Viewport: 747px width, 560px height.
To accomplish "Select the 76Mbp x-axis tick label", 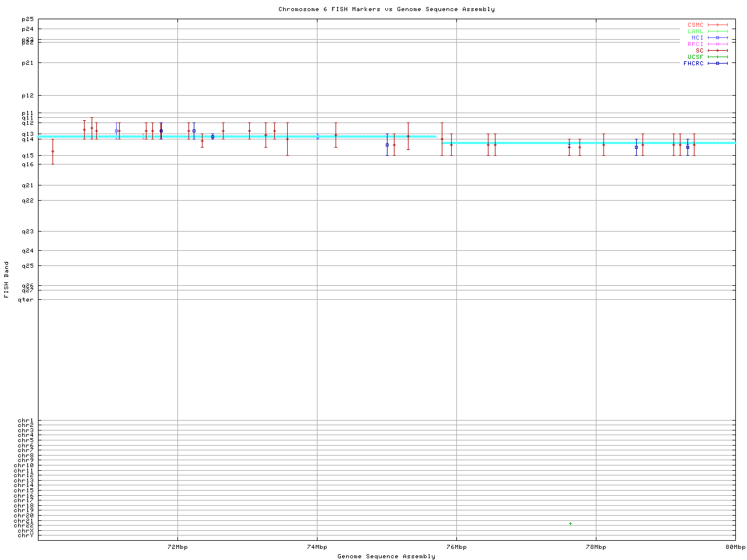I will [456, 547].
